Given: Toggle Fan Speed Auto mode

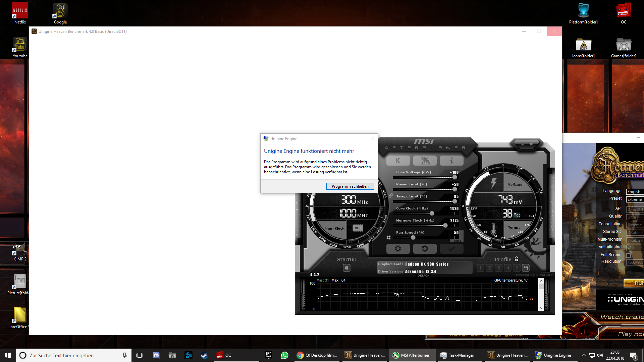Looking at the screenshot, I should (x=458, y=241).
